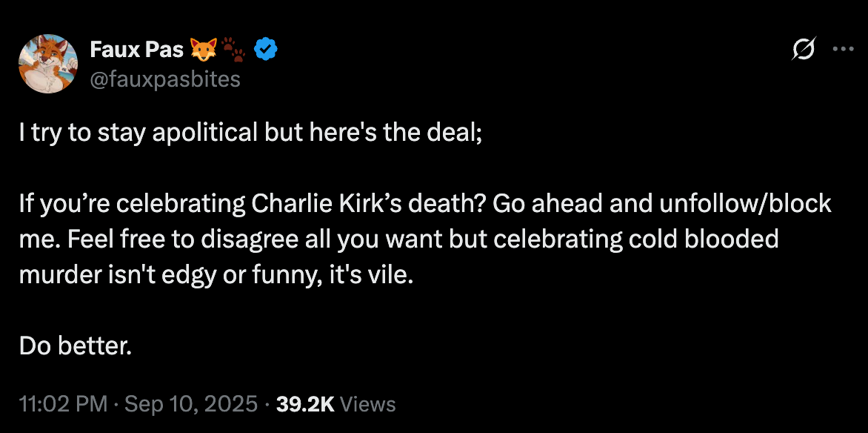Click the "Do better." closing line
The width and height of the screenshot is (868, 433).
75,346
